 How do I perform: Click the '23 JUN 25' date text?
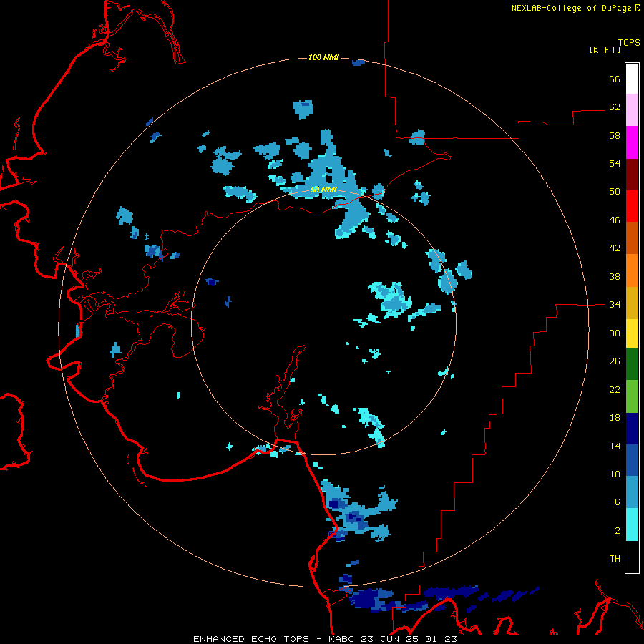[390, 639]
